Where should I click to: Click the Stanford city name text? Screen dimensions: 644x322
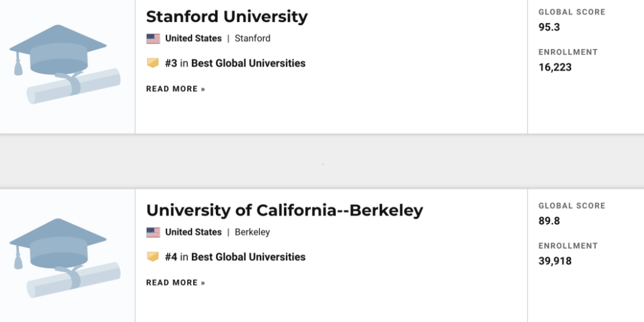click(x=253, y=39)
